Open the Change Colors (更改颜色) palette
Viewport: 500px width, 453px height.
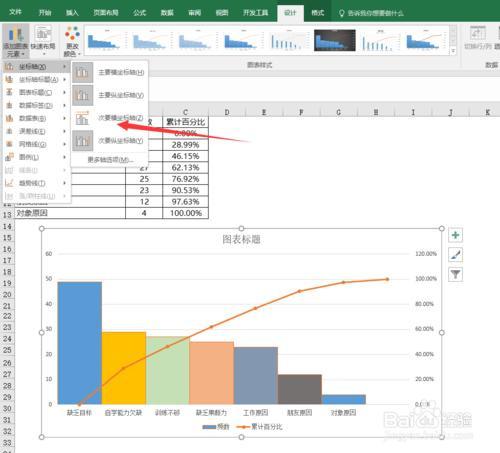[x=72, y=41]
